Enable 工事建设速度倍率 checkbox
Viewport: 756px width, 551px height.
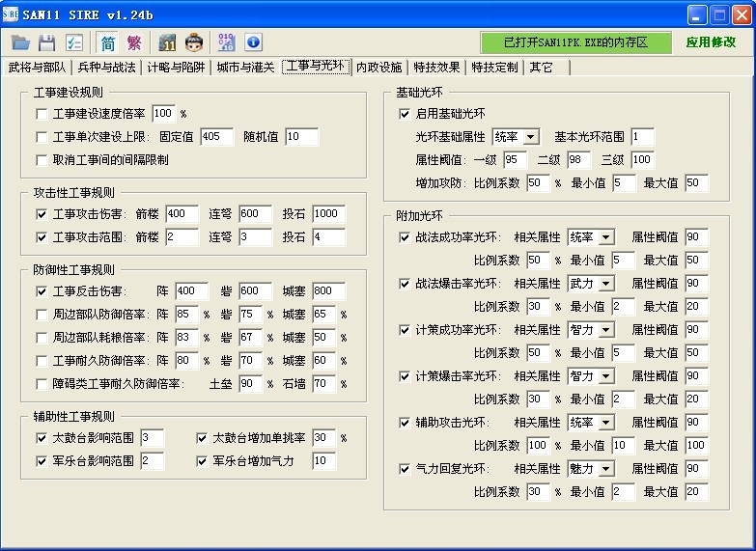[42, 114]
